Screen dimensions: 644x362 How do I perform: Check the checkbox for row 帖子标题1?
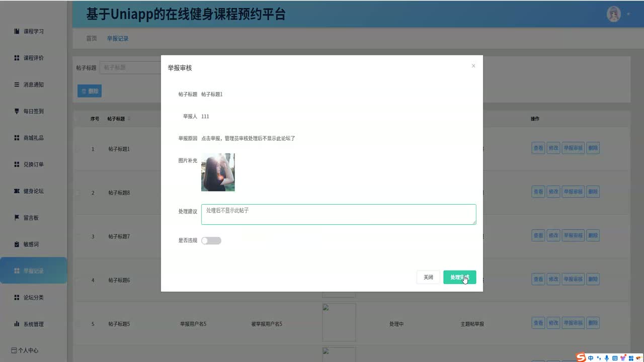click(x=77, y=149)
